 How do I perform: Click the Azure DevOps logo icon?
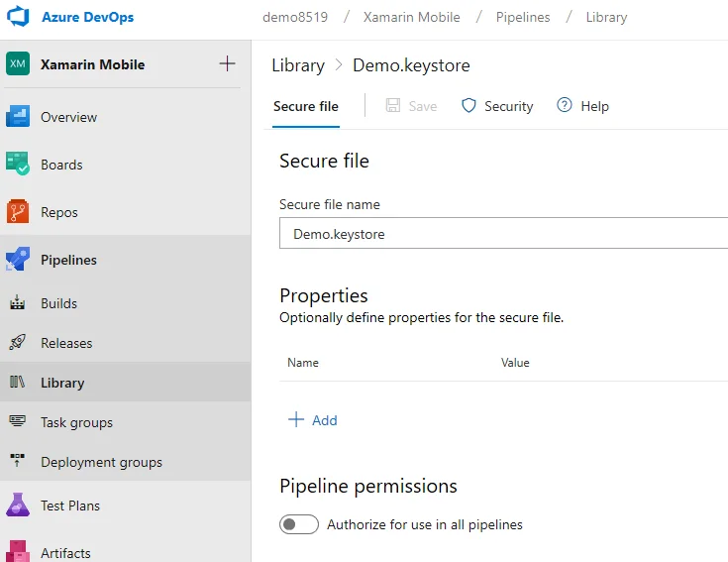tap(18, 16)
